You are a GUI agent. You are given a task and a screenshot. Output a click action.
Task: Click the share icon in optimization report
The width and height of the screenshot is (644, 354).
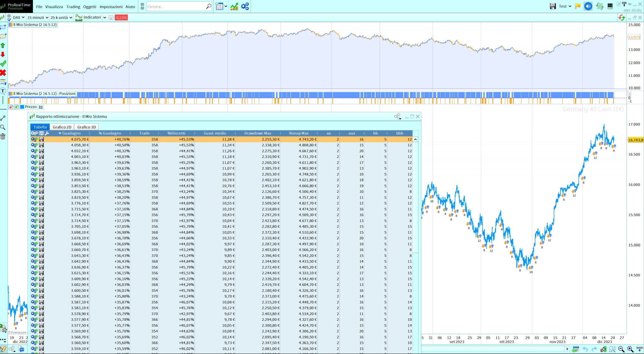(397, 116)
